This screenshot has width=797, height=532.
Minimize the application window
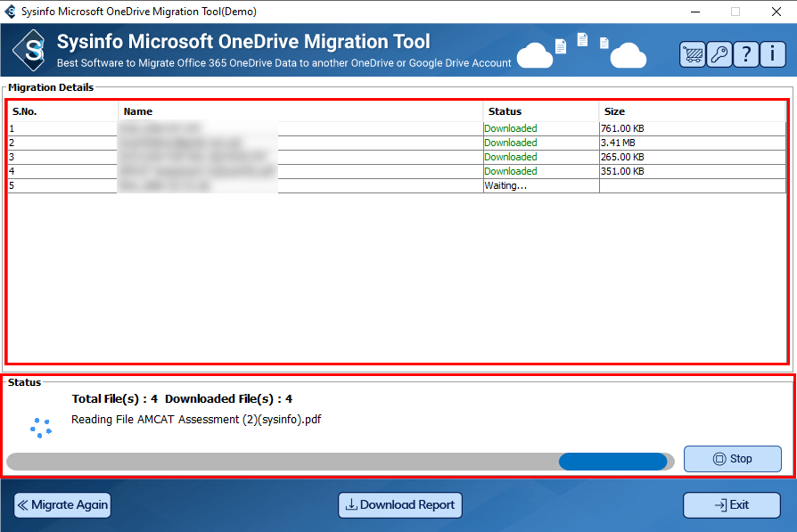[x=694, y=12]
